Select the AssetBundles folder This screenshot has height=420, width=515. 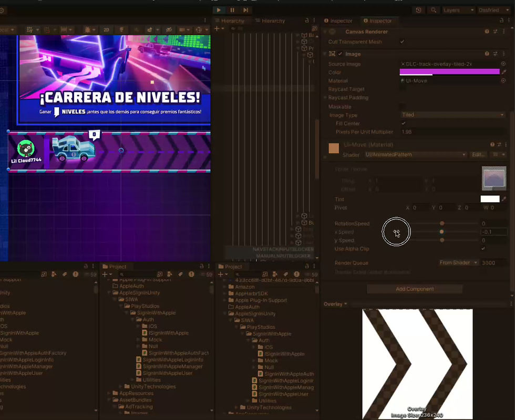(x=132, y=400)
